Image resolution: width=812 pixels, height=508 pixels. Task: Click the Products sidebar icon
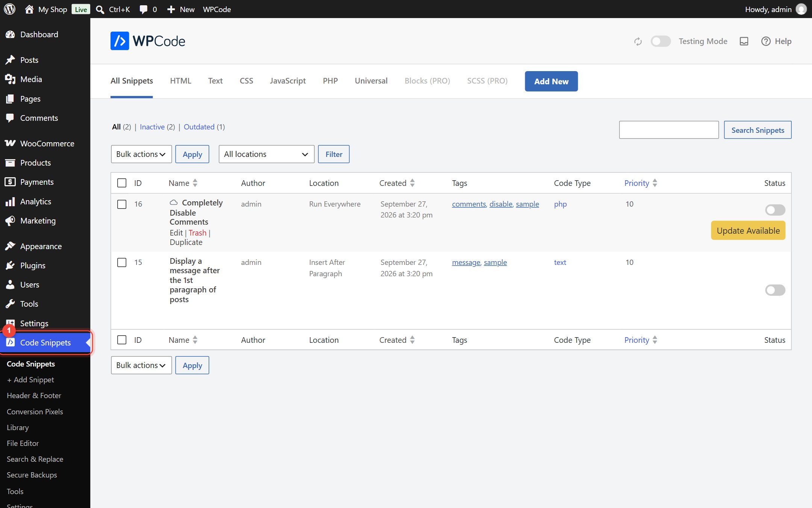click(x=10, y=163)
